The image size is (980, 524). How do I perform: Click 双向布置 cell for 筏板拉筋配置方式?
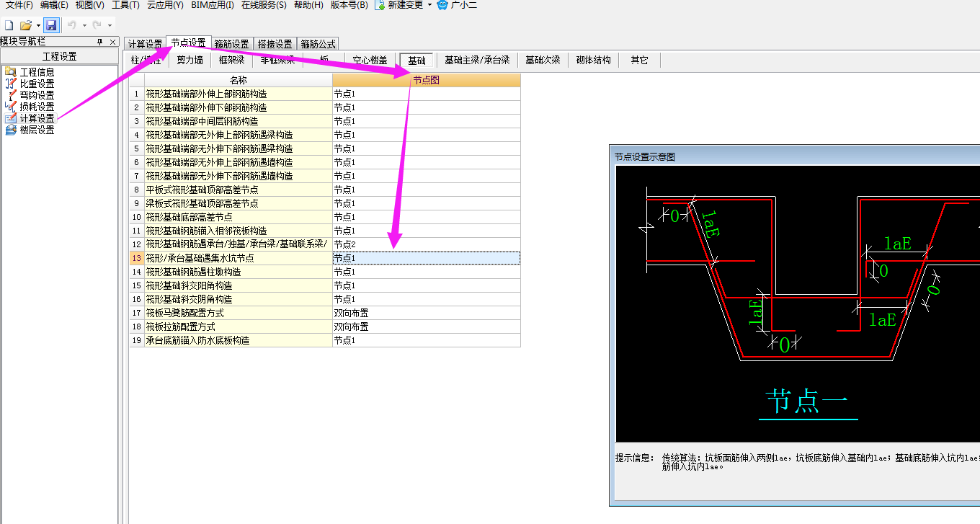pyautogui.click(x=426, y=327)
